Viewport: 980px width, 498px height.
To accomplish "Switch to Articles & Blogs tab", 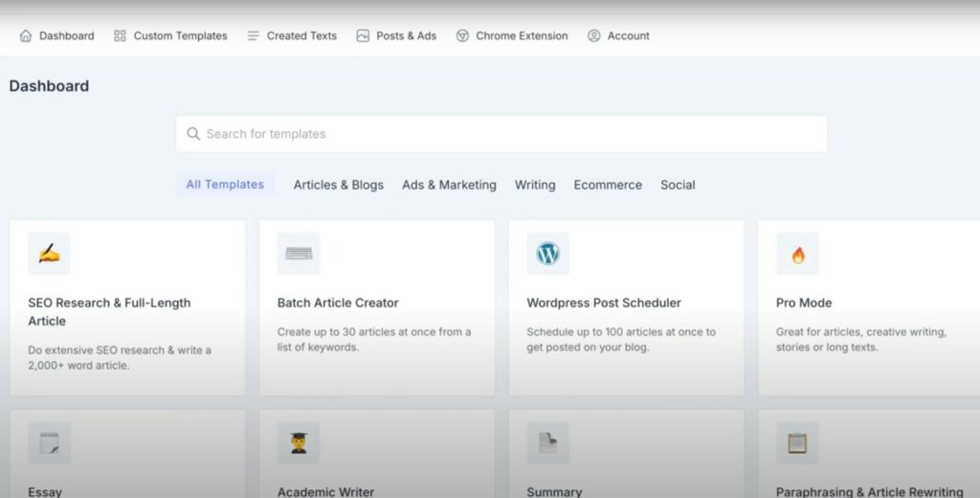I will click(x=339, y=185).
